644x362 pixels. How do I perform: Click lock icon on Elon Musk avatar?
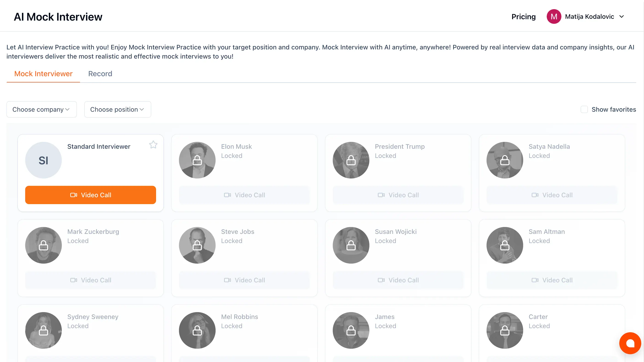pos(197,160)
